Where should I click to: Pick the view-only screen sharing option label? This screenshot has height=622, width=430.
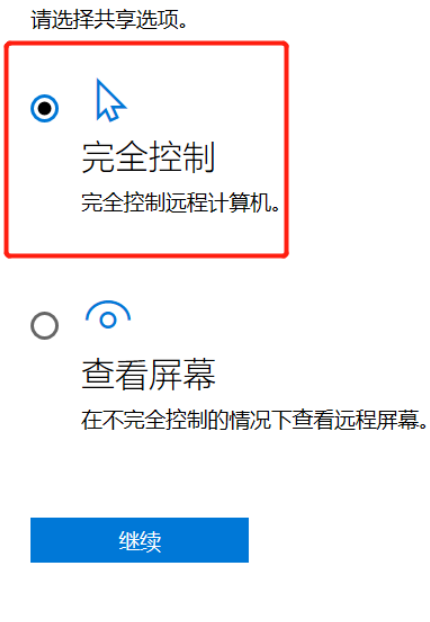pyautogui.click(x=148, y=374)
